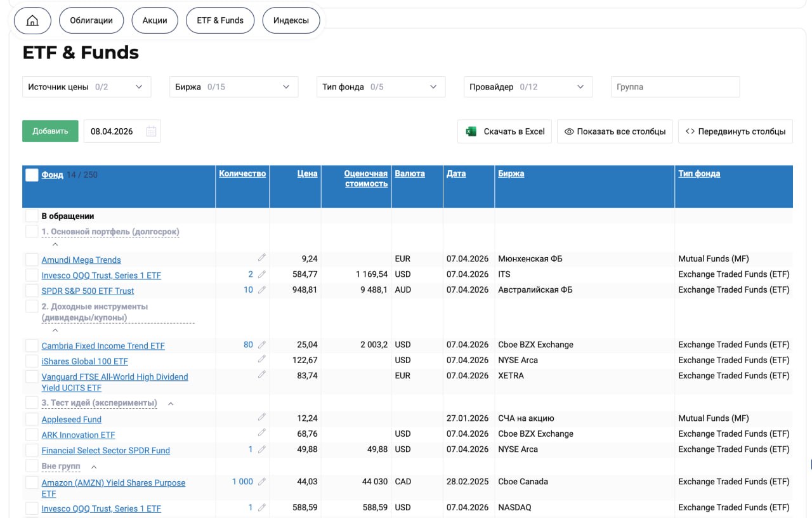Edit quantity pencil for SPDR S&P 500 ETF Trust
812x518 pixels.
pos(262,289)
